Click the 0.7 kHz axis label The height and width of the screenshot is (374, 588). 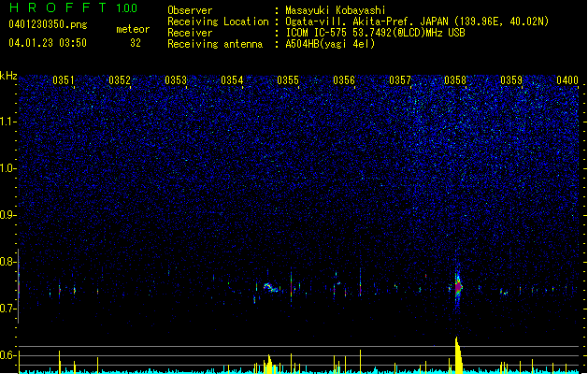pyautogui.click(x=8, y=309)
